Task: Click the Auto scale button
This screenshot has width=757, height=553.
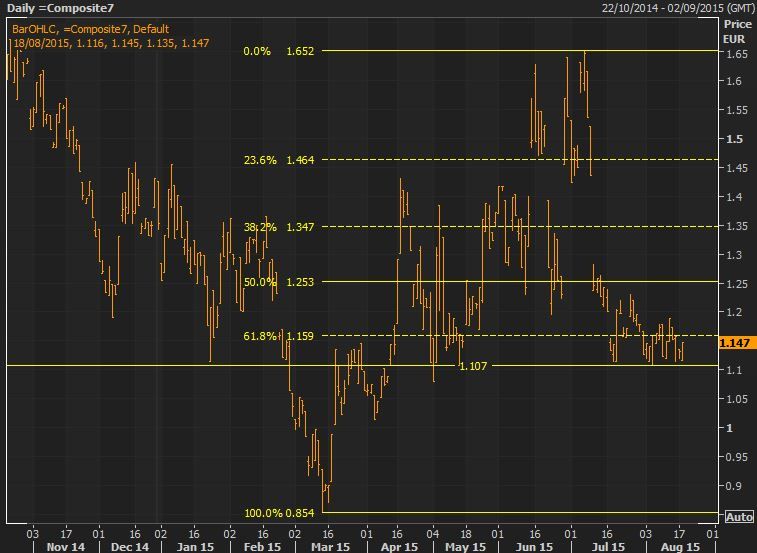Action: (x=738, y=517)
